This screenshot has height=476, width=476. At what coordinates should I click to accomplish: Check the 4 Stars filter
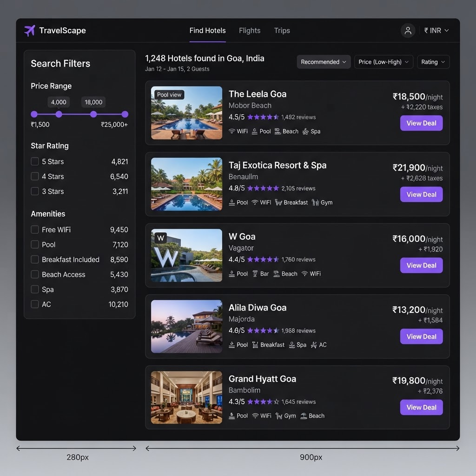(x=35, y=176)
